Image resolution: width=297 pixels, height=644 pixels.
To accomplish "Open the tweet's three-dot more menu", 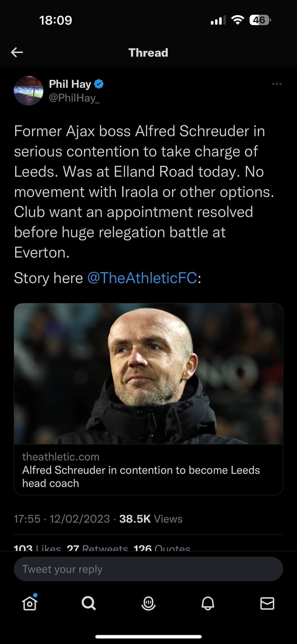I will point(277,84).
